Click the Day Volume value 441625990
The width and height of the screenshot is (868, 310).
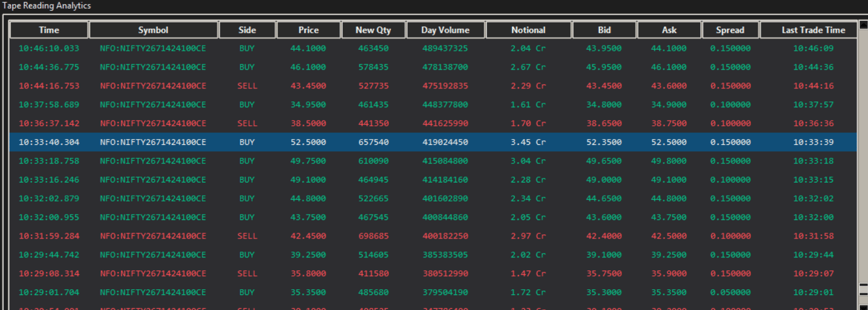pyautogui.click(x=446, y=123)
